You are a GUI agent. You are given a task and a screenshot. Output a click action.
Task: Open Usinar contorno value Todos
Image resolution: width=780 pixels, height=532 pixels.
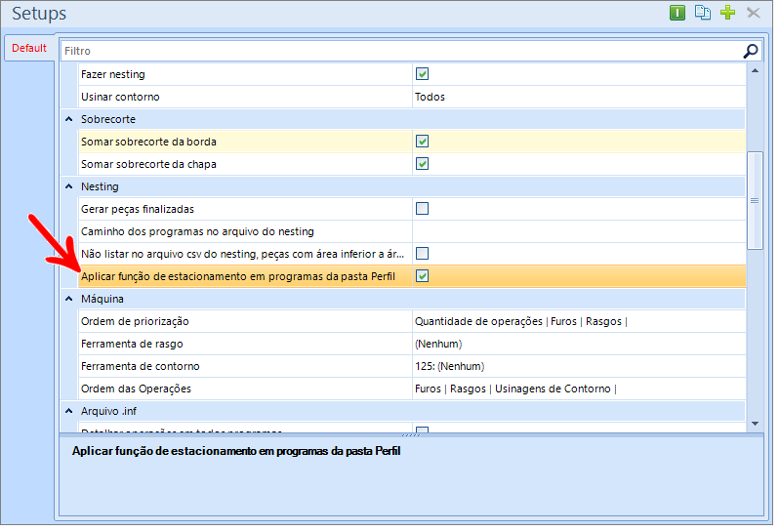pos(576,97)
